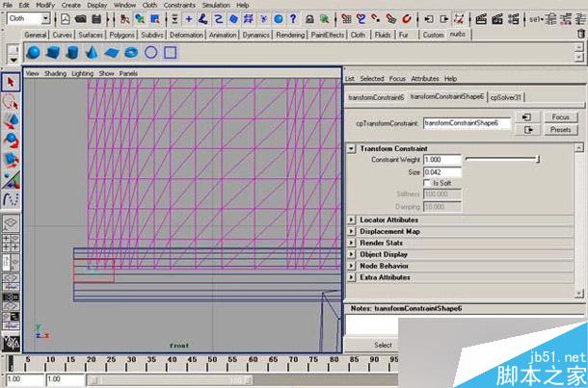
Task: Expand the Displacement Map section
Action: click(x=351, y=231)
